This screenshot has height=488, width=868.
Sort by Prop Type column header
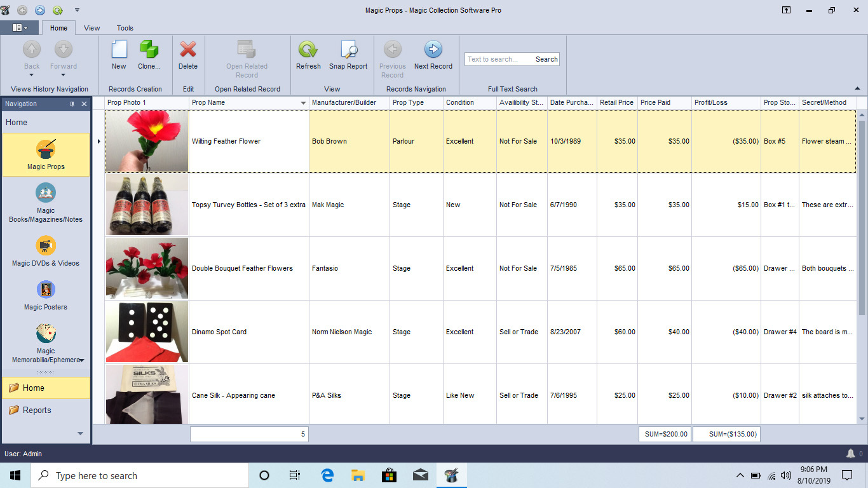pyautogui.click(x=416, y=102)
